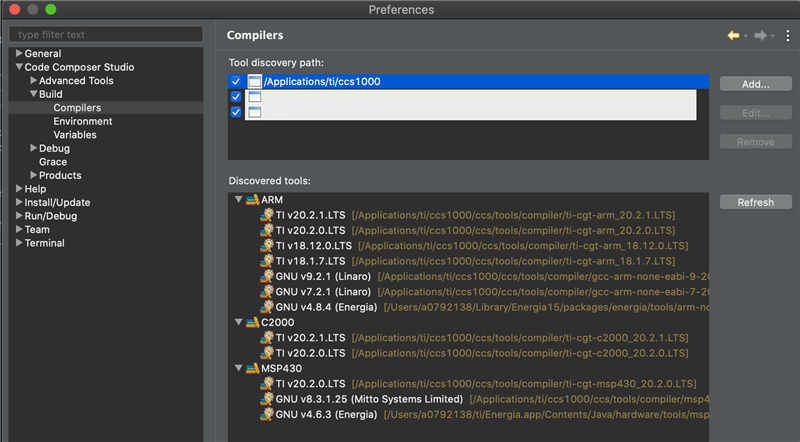800x442 pixels.
Task: Expand the Run/Debug node
Action: click(x=19, y=215)
